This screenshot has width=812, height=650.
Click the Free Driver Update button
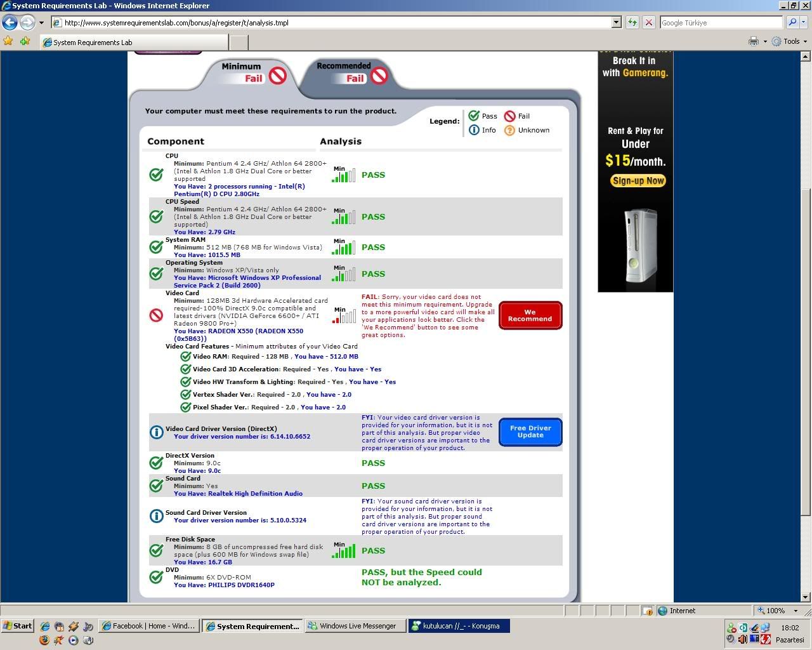[x=530, y=432]
